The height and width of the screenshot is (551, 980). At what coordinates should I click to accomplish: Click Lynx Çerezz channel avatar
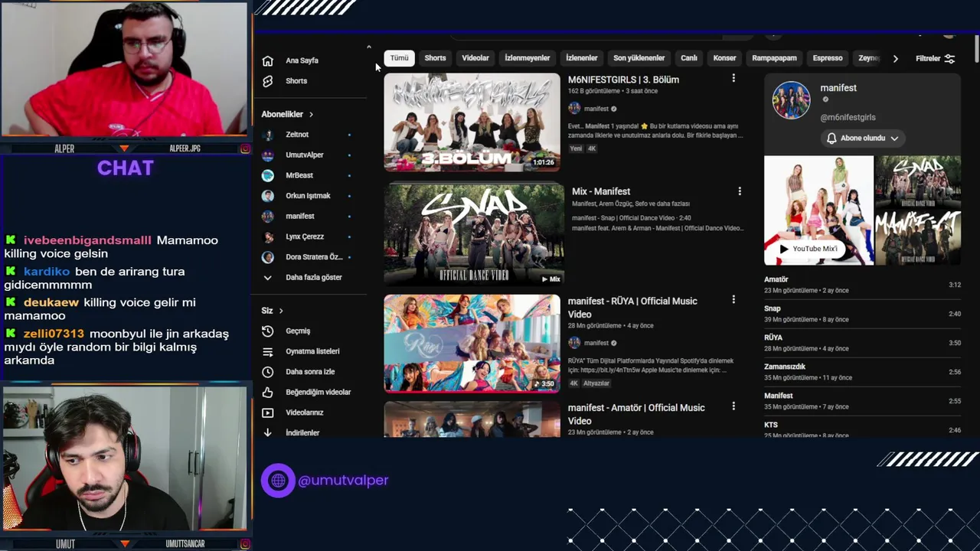coord(268,237)
